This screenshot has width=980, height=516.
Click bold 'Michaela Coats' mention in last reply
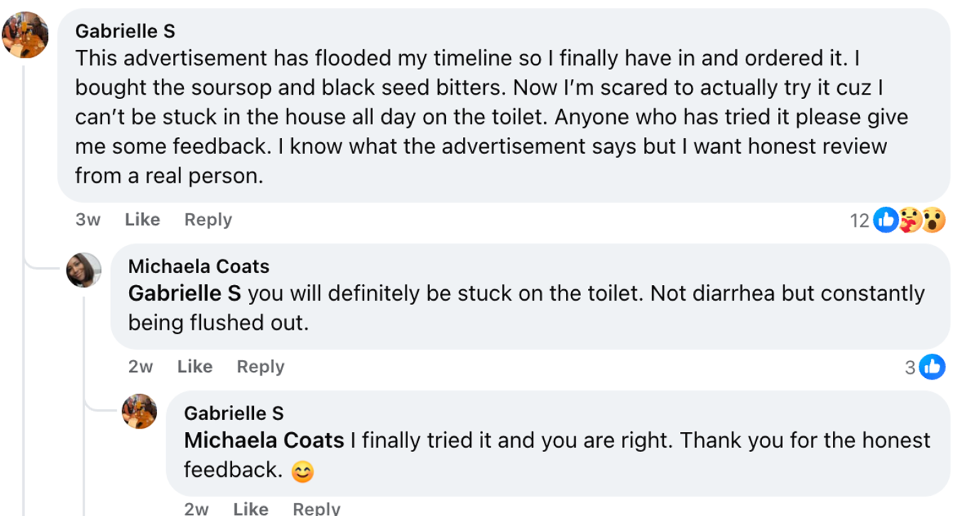(x=264, y=440)
